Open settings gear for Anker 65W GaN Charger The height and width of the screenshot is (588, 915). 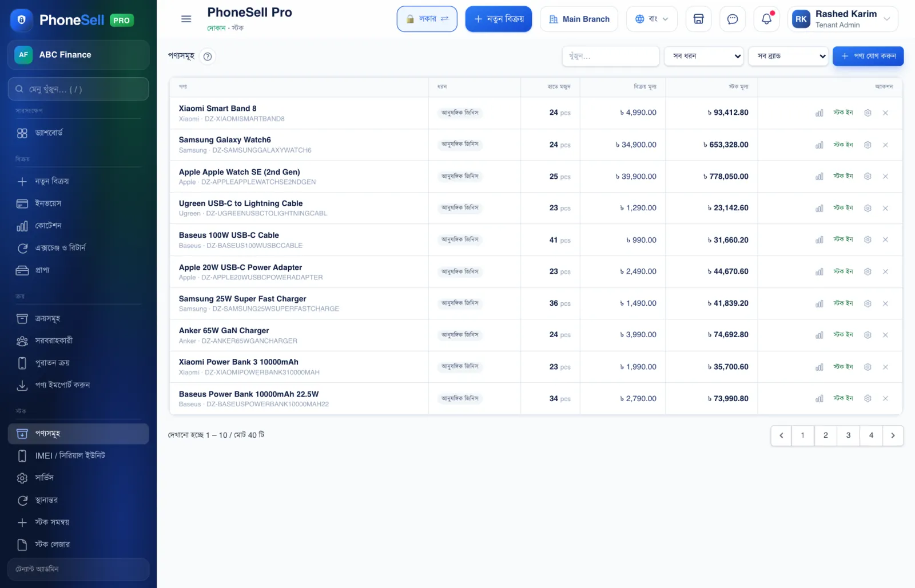tap(868, 335)
